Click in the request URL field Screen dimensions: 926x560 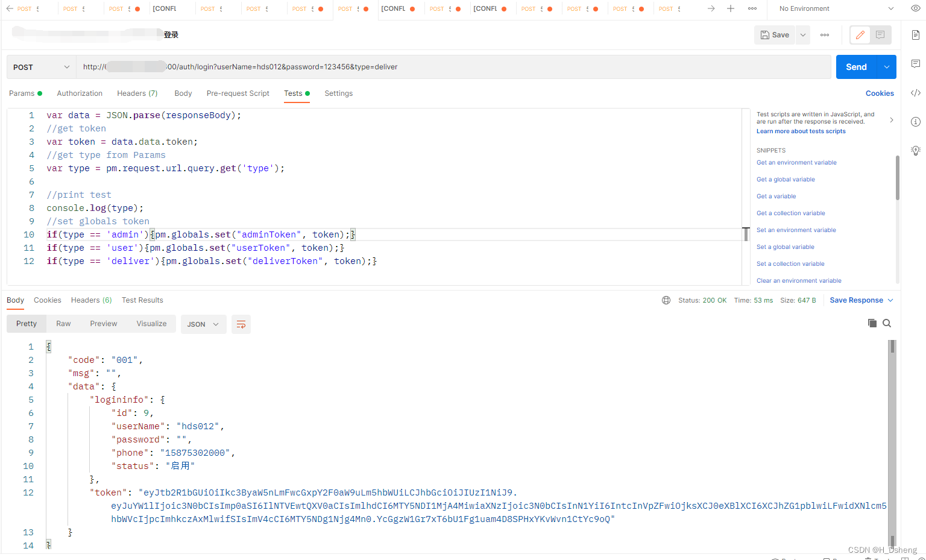453,67
